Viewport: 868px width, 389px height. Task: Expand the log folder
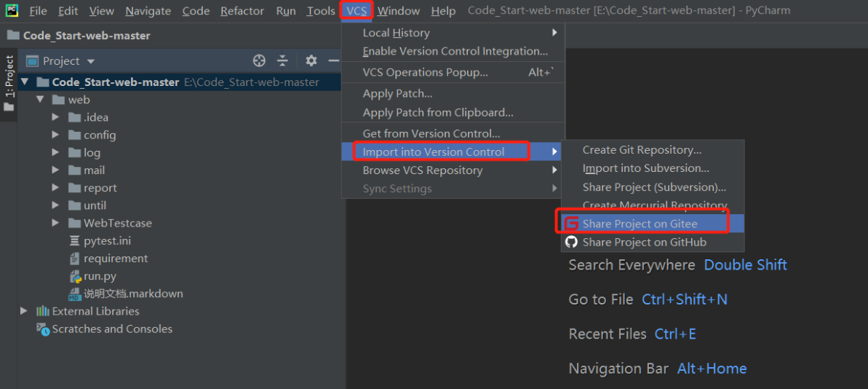pos(55,152)
